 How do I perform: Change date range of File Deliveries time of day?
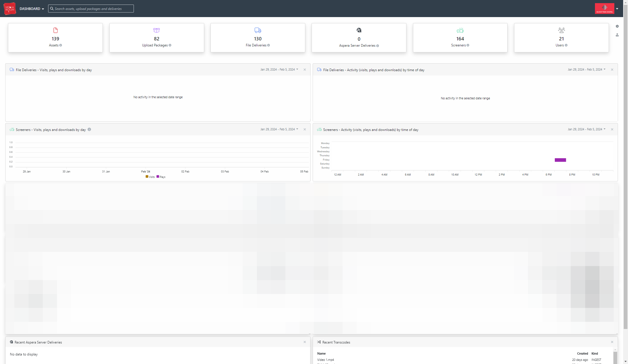(x=586, y=69)
